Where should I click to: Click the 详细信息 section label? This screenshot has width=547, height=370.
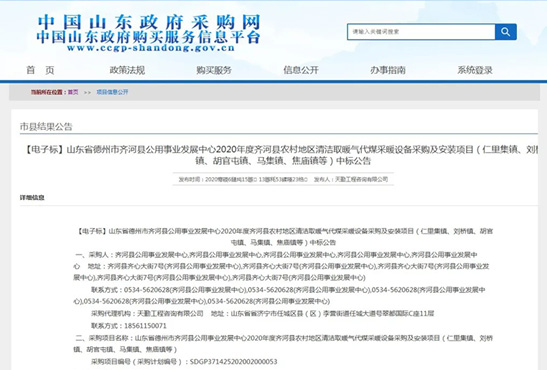click(32, 198)
